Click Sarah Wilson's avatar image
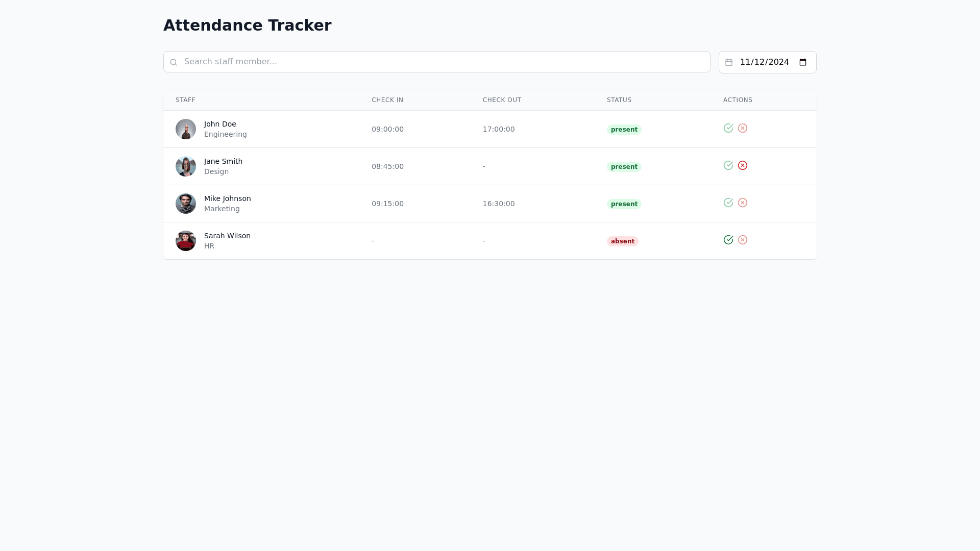Viewport: 980px width, 551px height. 186,241
